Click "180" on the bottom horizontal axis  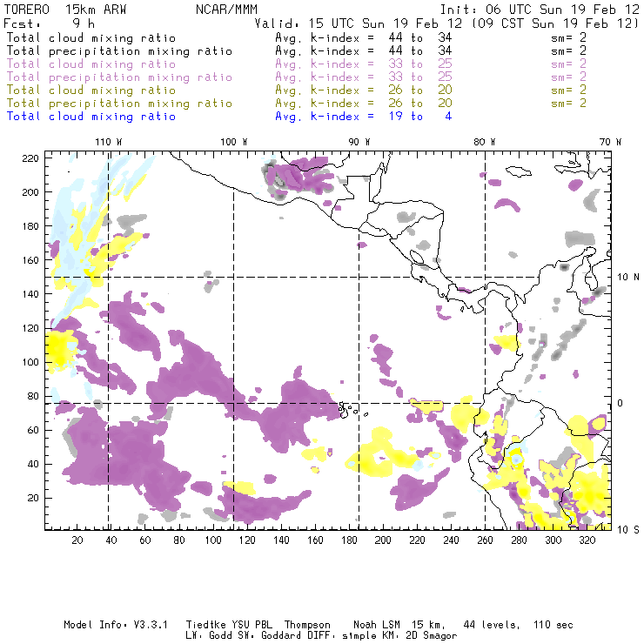tap(349, 540)
